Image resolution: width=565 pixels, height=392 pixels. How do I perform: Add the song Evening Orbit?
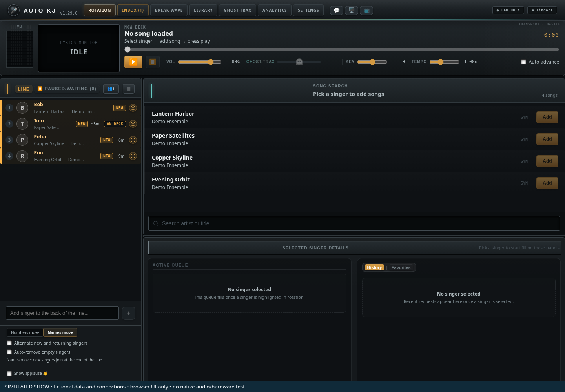(547, 183)
